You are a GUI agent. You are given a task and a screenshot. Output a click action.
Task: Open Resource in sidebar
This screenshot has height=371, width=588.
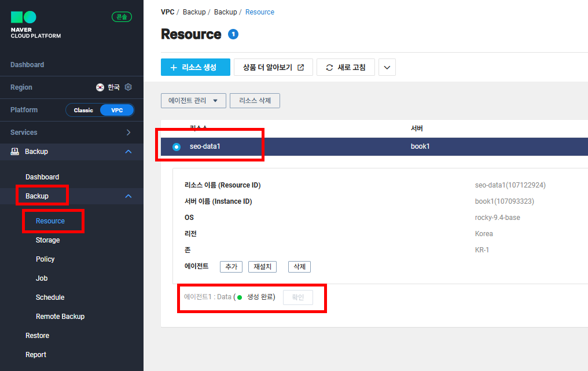tap(50, 221)
